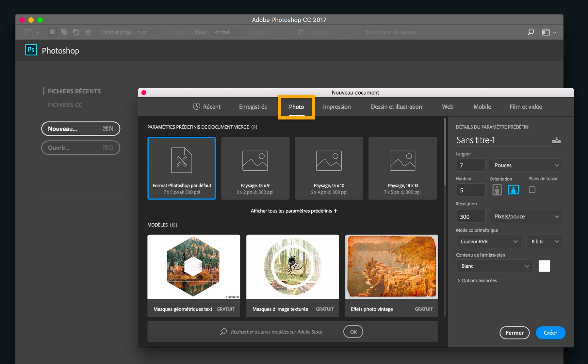
Task: Select the New selection mode icon
Action: pyautogui.click(x=52, y=32)
